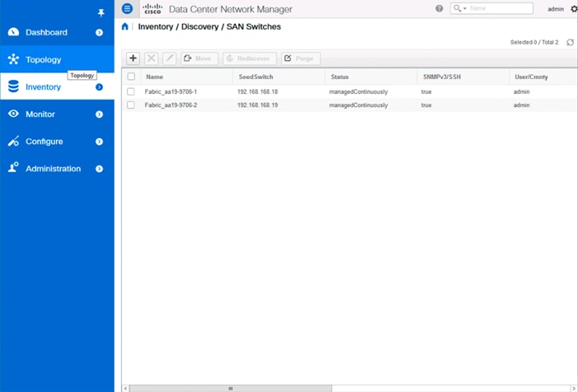This screenshot has width=578, height=392.
Task: Open the settings gear icon
Action: (x=575, y=9)
